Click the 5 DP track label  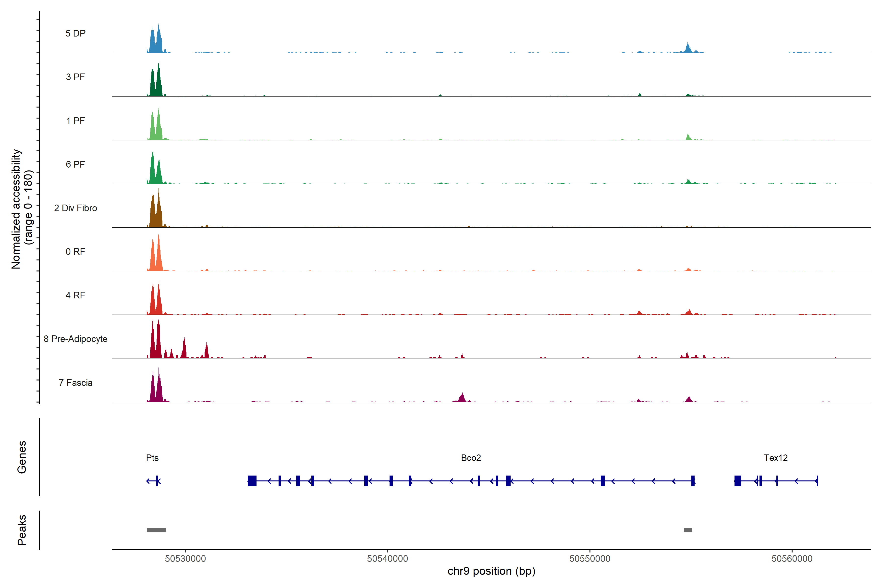pos(75,33)
